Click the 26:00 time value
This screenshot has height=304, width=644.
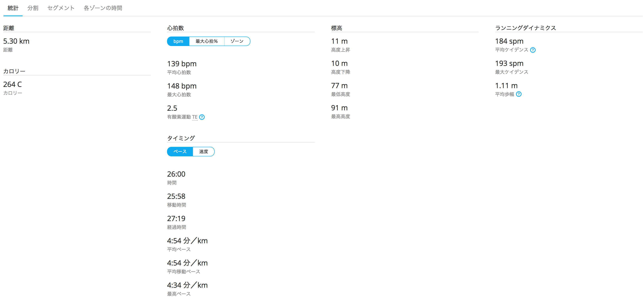coord(176,174)
